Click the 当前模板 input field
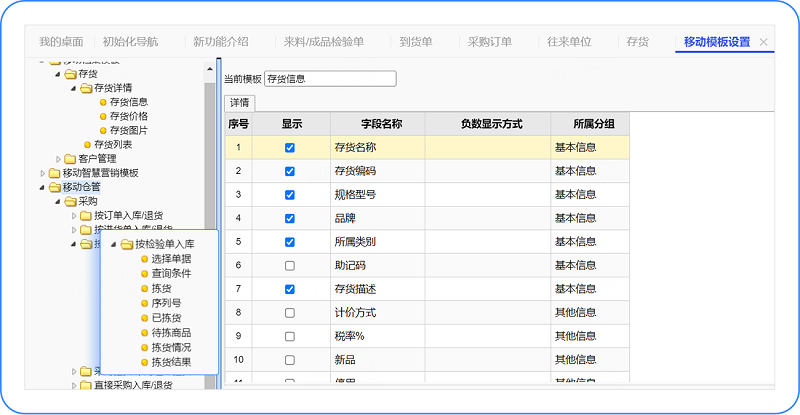Viewport: 800px width, 415px height. [330, 79]
